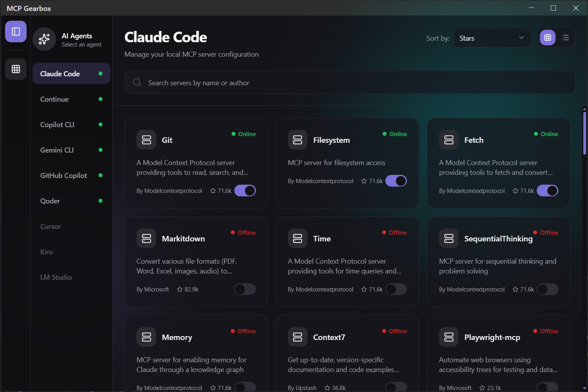Viewport: 588px width, 392px height.
Task: Enable the Playwright-mcp server toggle
Action: [x=547, y=387]
